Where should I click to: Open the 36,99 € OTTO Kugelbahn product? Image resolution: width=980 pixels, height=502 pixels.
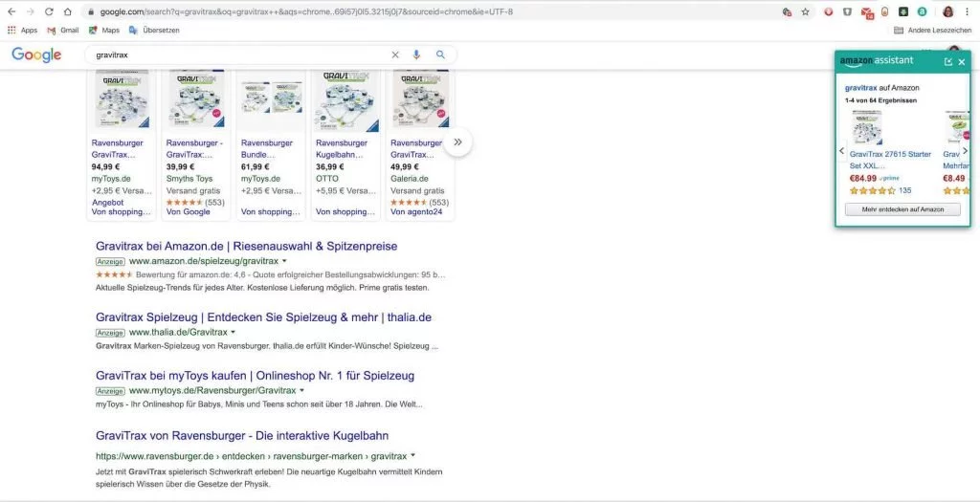(x=345, y=144)
